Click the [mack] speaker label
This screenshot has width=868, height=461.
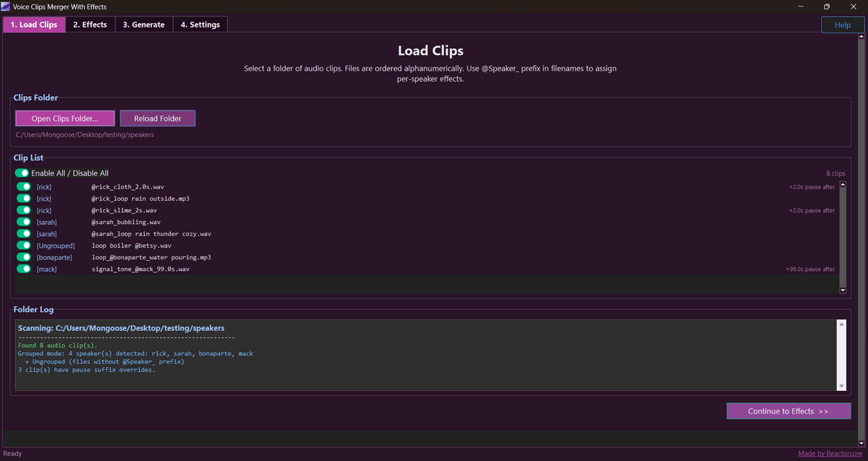(x=46, y=269)
